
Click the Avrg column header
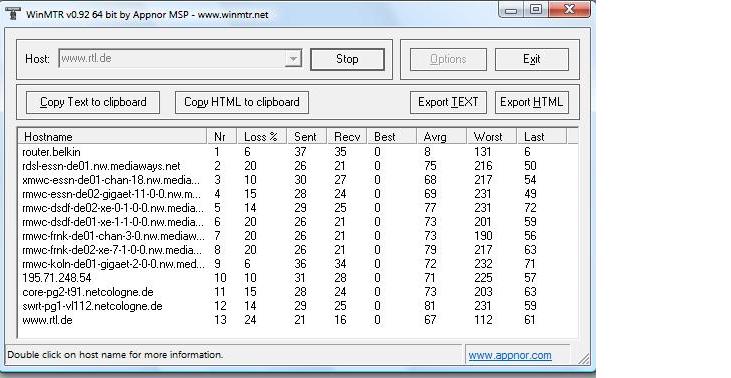441,137
